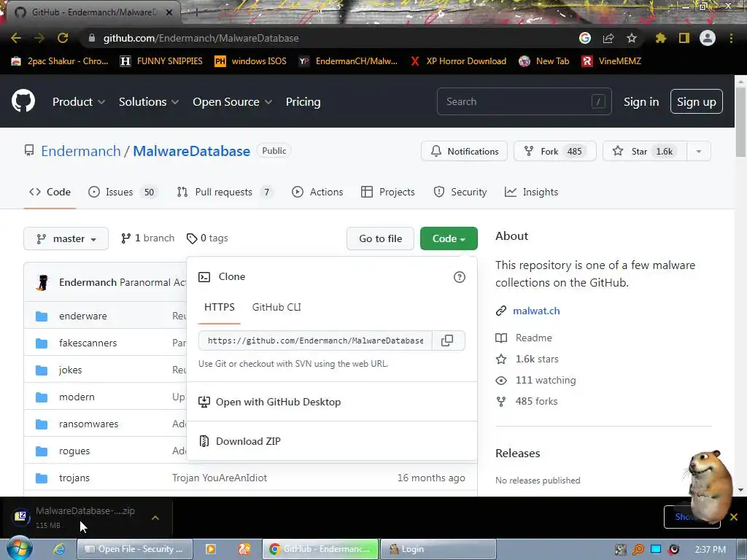Click the magnifier icon in system tray
Viewport: 747px width, 560px height.
638,550
